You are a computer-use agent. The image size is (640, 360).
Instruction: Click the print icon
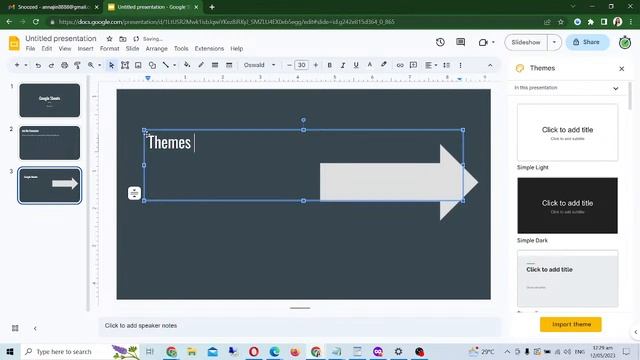[x=64, y=65]
